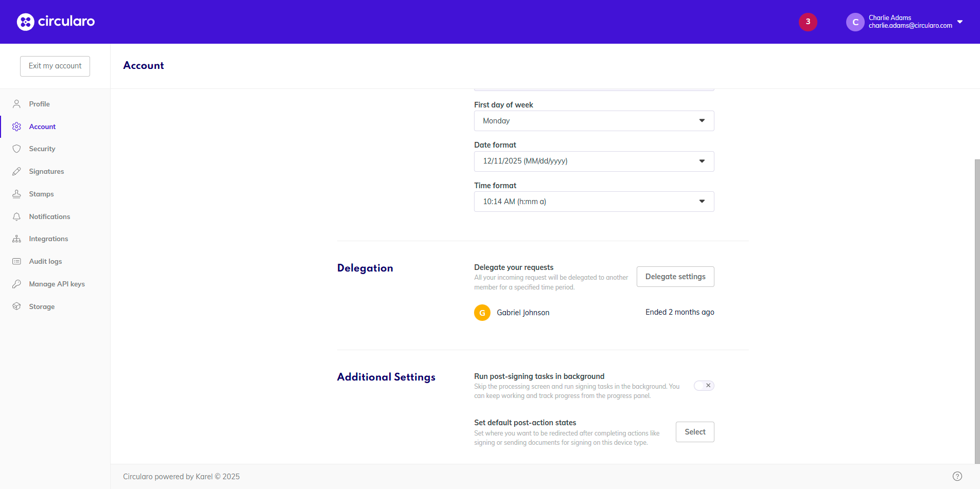Click the Notifications bell icon in sidebar
Image resolution: width=980 pixels, height=489 pixels.
(16, 217)
